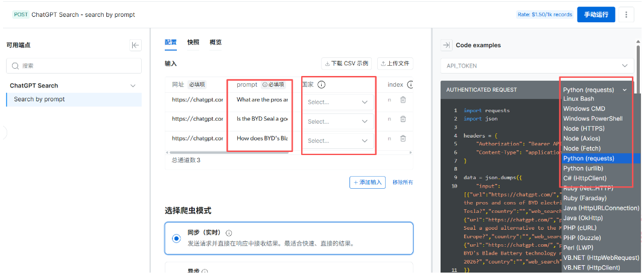
Task: Choose Java (HttpURLConnection) from language list
Action: tap(600, 208)
